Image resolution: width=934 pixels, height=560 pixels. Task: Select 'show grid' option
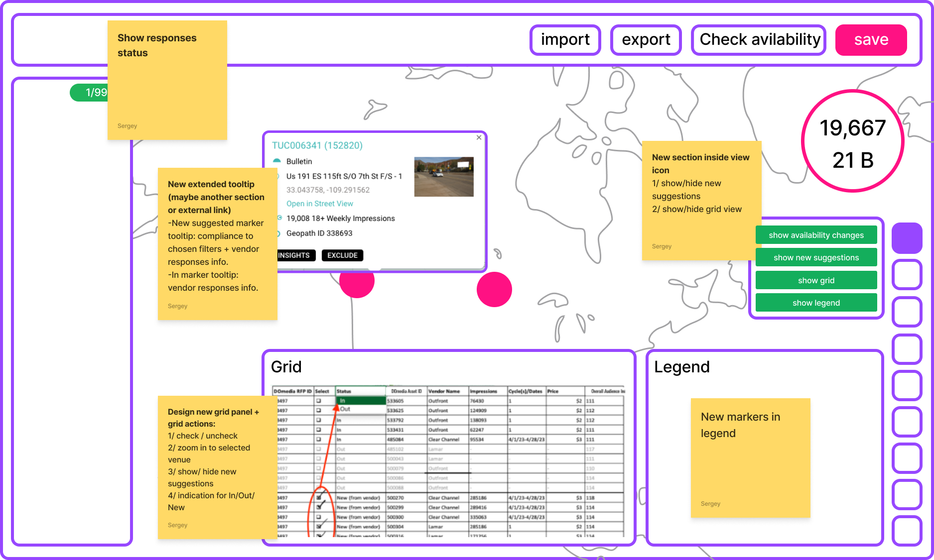point(816,280)
